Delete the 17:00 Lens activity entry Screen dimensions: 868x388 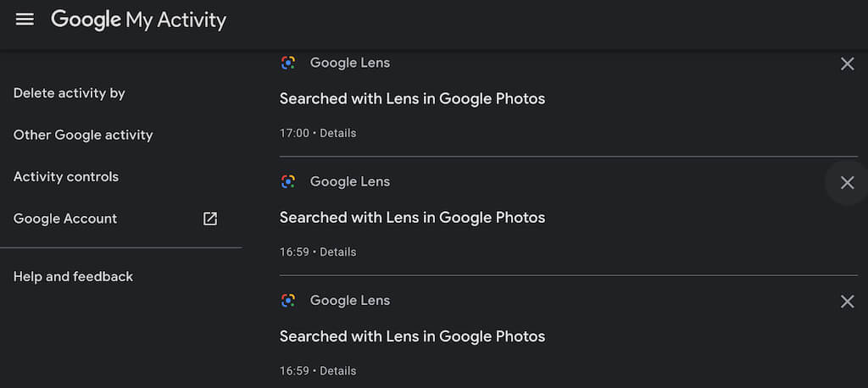point(846,64)
